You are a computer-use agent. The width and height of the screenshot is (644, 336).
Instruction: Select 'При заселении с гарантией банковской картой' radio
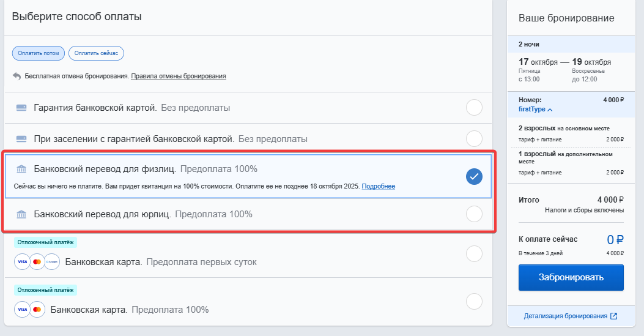click(474, 139)
